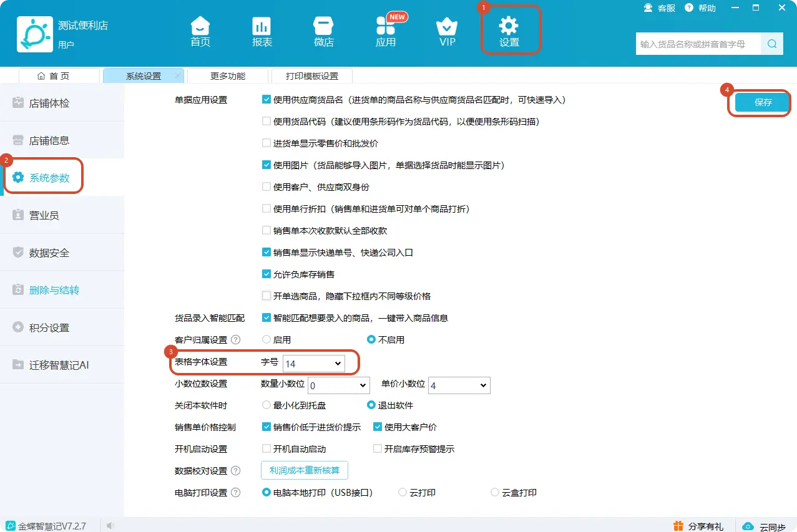Viewport: 797px width, 532px height.
Task: Enable 开机自动启动 checkbox
Action: click(266, 449)
